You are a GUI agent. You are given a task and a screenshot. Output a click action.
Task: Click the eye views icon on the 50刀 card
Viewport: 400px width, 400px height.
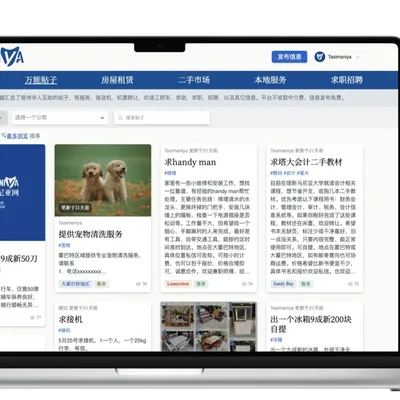click(32, 318)
